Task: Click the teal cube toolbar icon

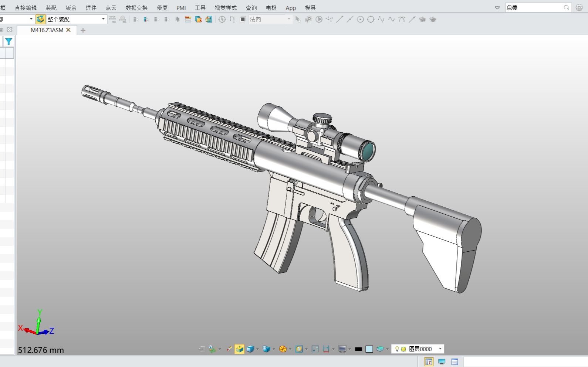Action: click(x=209, y=19)
